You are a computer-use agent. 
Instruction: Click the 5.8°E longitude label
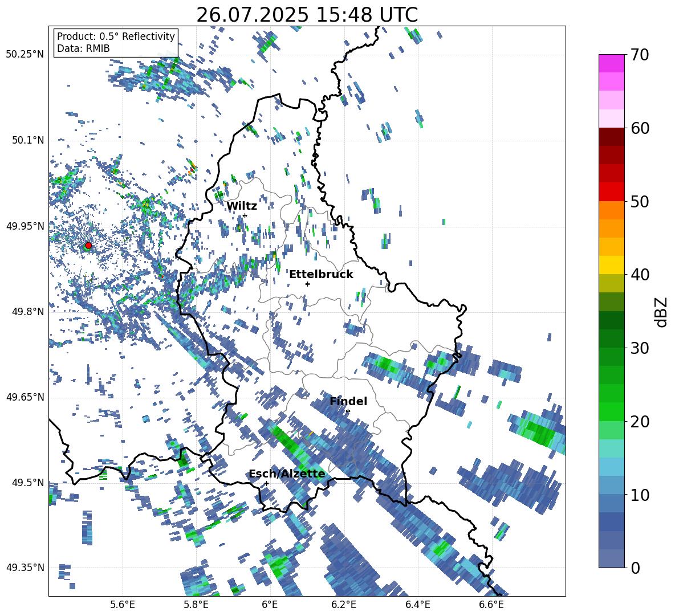pyautogui.click(x=196, y=605)
